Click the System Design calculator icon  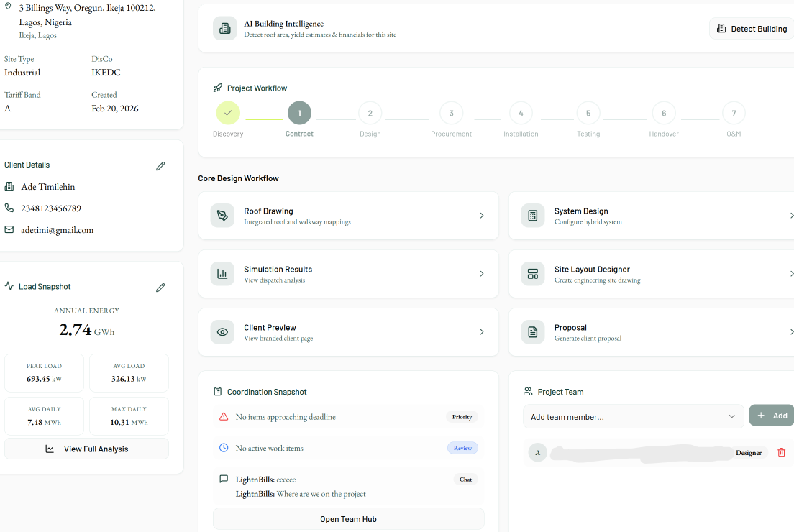point(533,216)
